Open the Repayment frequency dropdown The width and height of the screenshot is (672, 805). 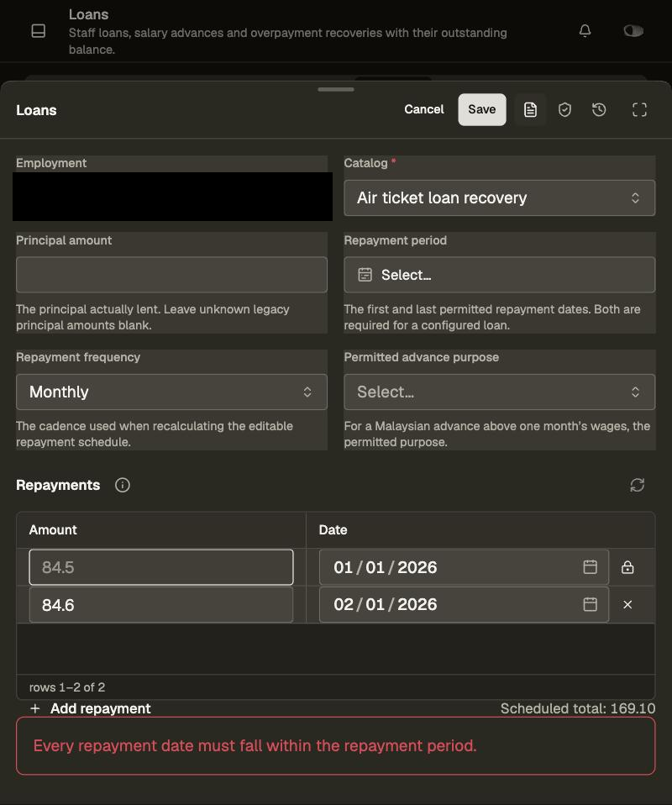coord(171,392)
